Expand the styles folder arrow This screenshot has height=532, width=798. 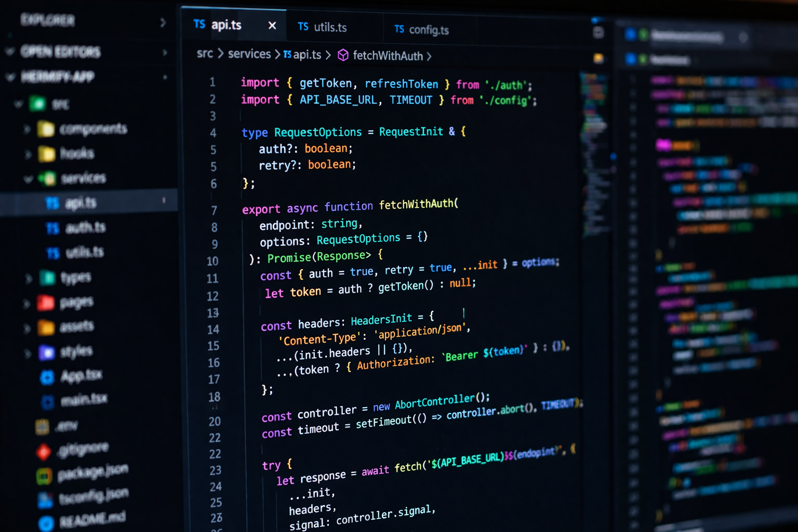[27, 354]
